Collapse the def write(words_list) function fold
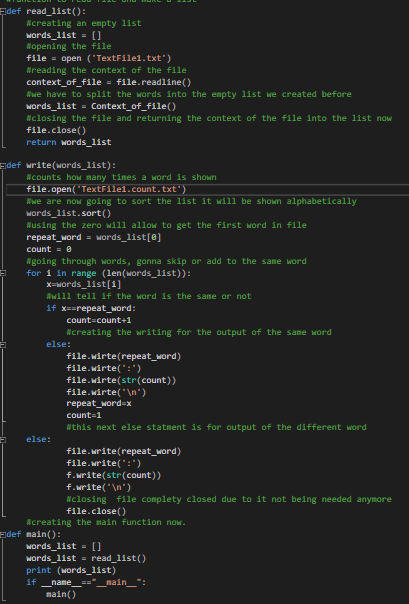The width and height of the screenshot is (409, 604). (3, 166)
